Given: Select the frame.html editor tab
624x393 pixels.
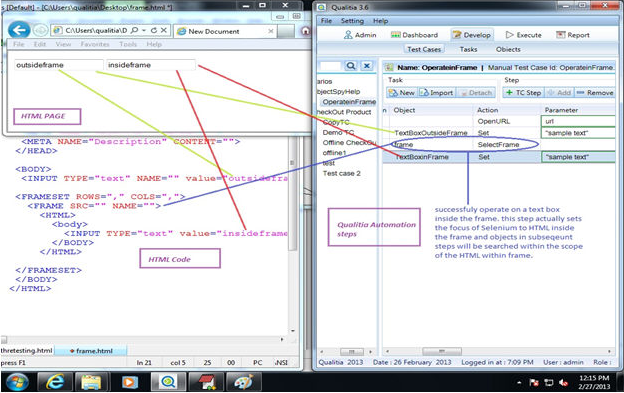Looking at the screenshot, I should pyautogui.click(x=91, y=351).
